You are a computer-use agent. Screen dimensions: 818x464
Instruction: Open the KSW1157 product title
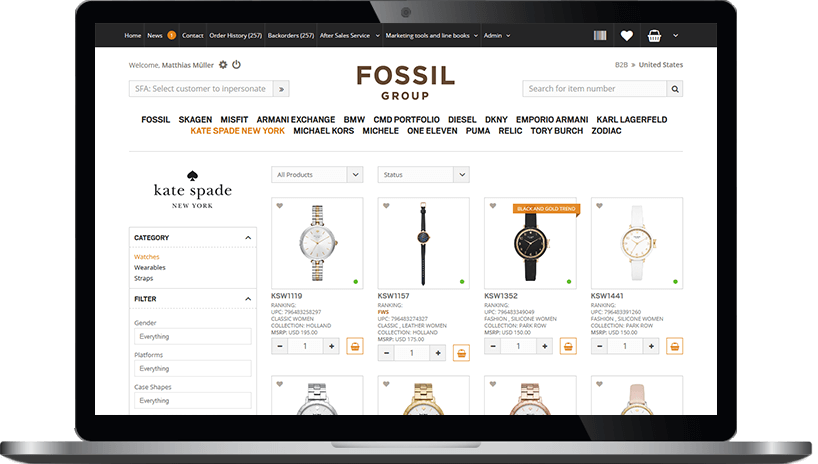click(393, 296)
